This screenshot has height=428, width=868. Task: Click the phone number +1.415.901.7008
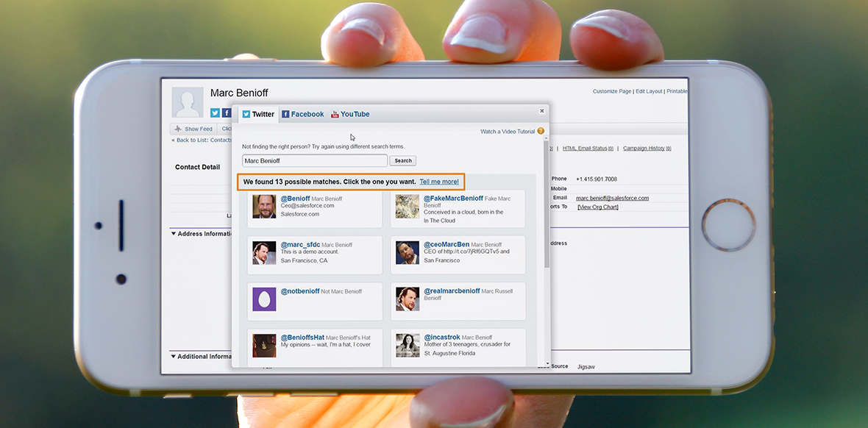click(596, 179)
